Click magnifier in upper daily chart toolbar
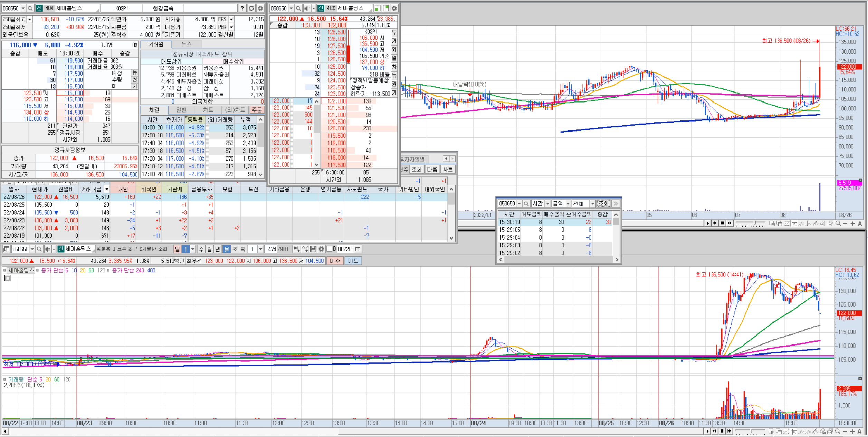 tap(838, 224)
